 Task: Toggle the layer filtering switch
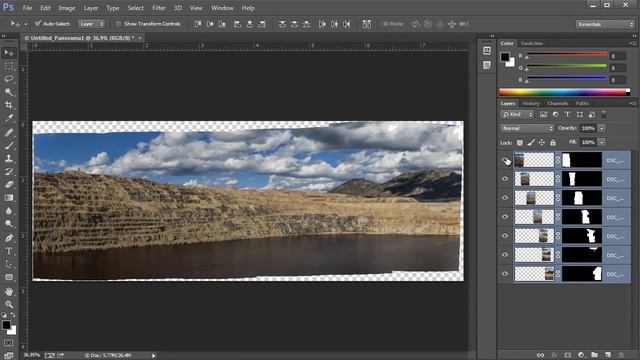coord(604,115)
